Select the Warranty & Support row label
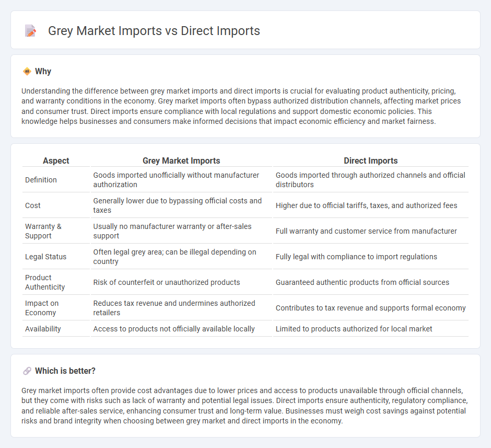Viewport: 491px width, 448px height. [x=43, y=231]
